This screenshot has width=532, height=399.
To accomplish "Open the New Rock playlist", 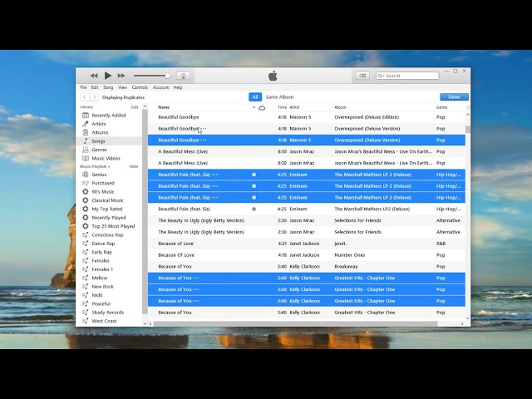I will point(102,286).
